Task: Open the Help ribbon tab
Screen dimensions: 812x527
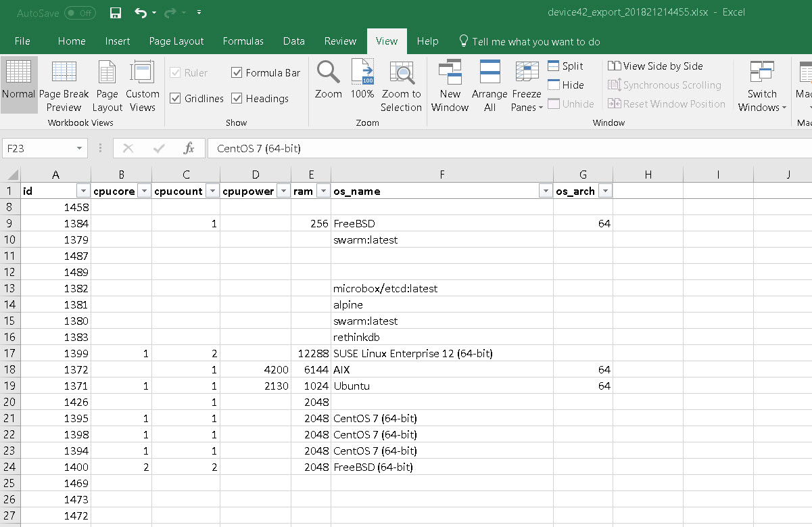Action: 427,41
